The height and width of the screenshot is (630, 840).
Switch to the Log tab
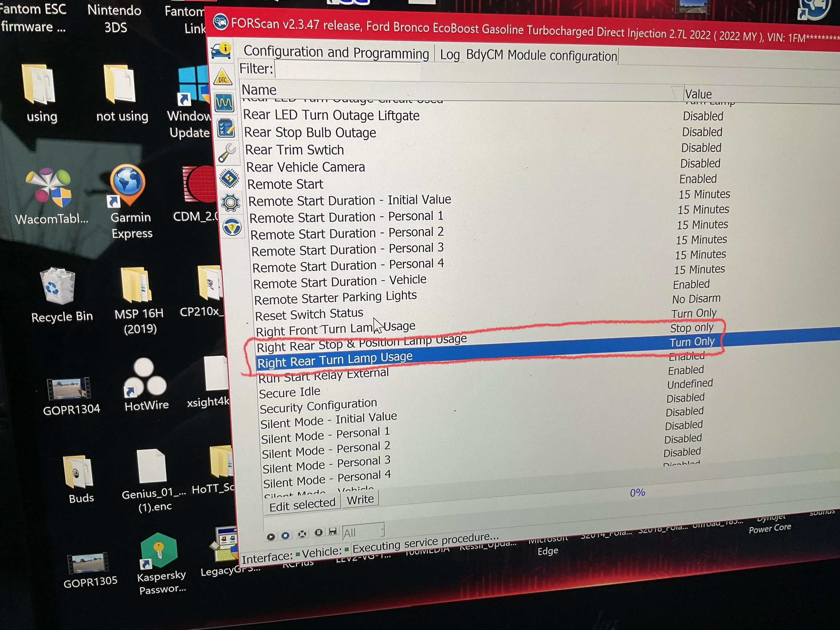pos(450,55)
